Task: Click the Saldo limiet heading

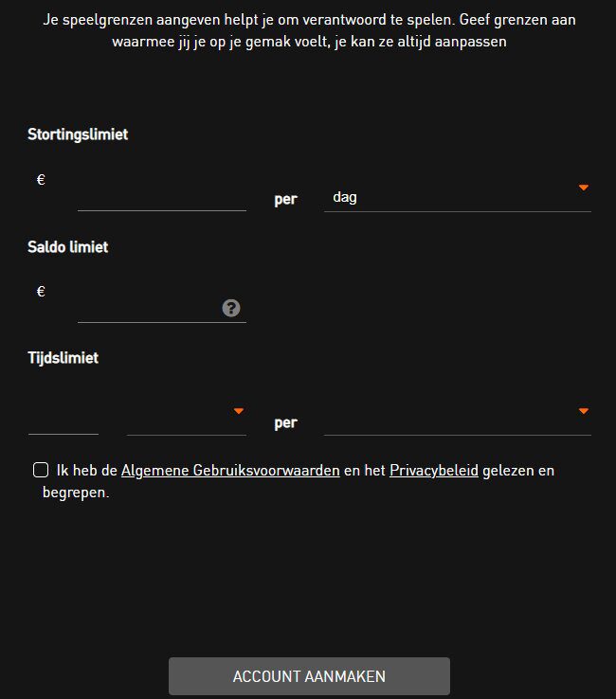Action: pos(68,247)
